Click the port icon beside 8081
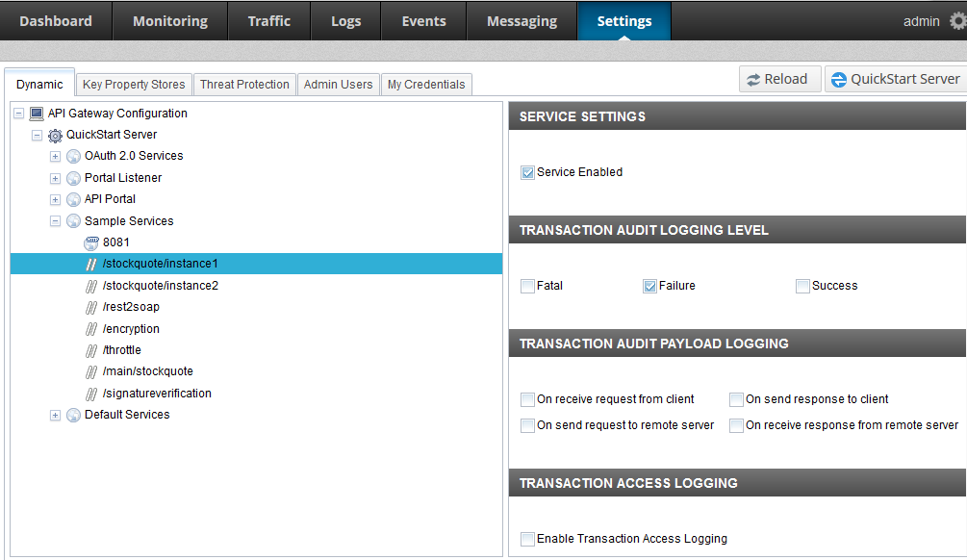967x560 pixels. tap(92, 242)
